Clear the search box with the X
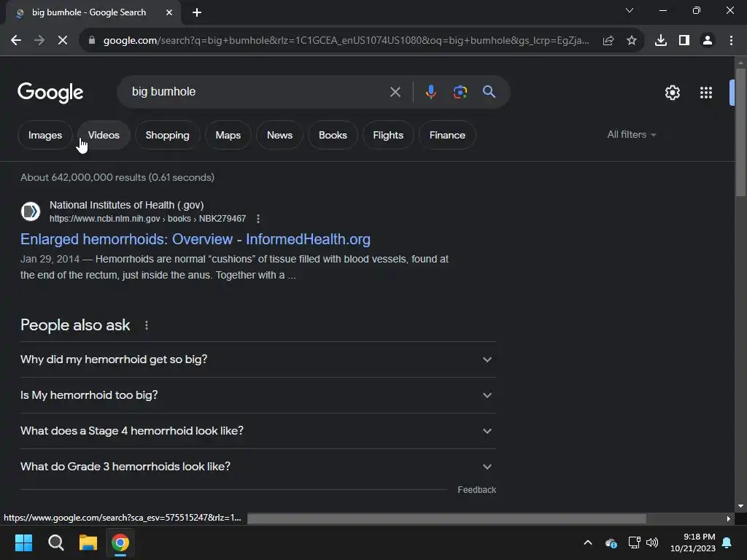The image size is (747, 560). pyautogui.click(x=395, y=92)
